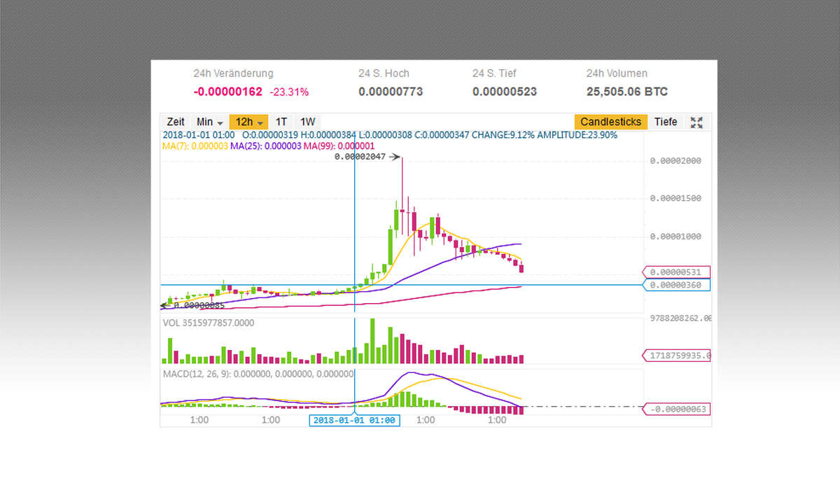
Task: Open the 12h interval dropdown
Action: pyautogui.click(x=248, y=122)
